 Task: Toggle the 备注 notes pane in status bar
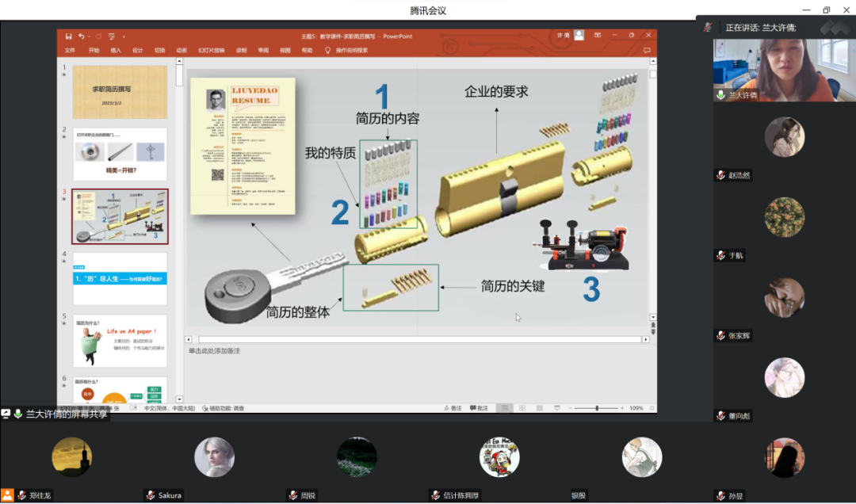452,408
